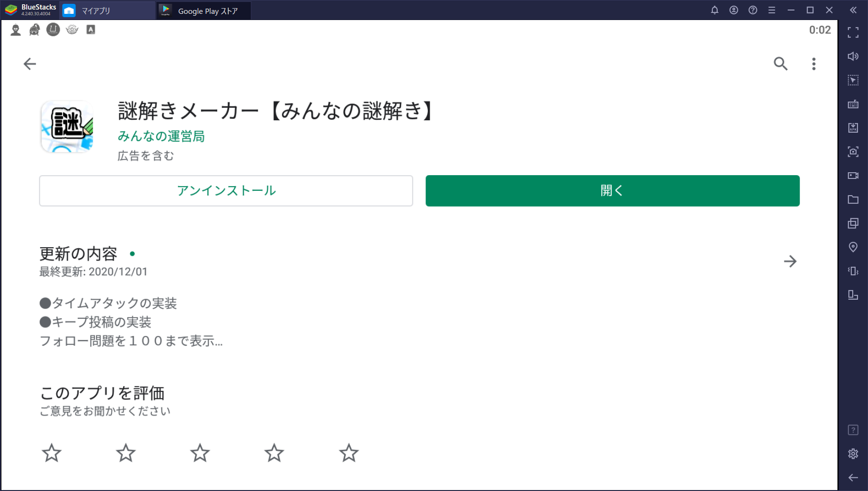868x491 pixels.
Task: Click the 広告を含む label
Action: [x=146, y=156]
